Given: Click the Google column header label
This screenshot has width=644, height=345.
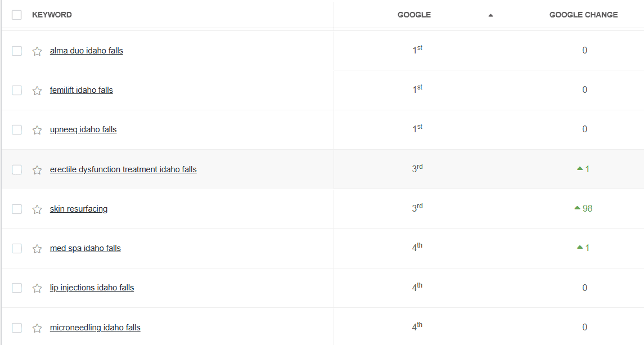Looking at the screenshot, I should click(414, 15).
